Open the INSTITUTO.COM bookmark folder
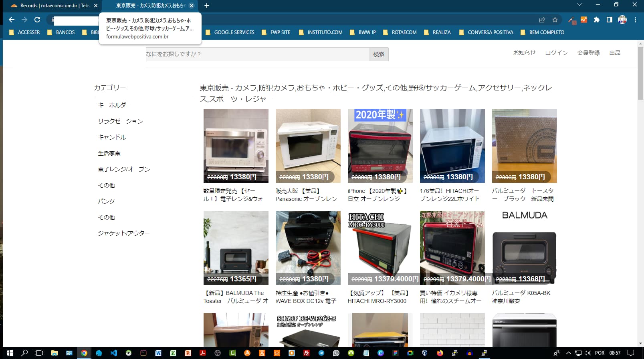This screenshot has width=644, height=359. (321, 32)
